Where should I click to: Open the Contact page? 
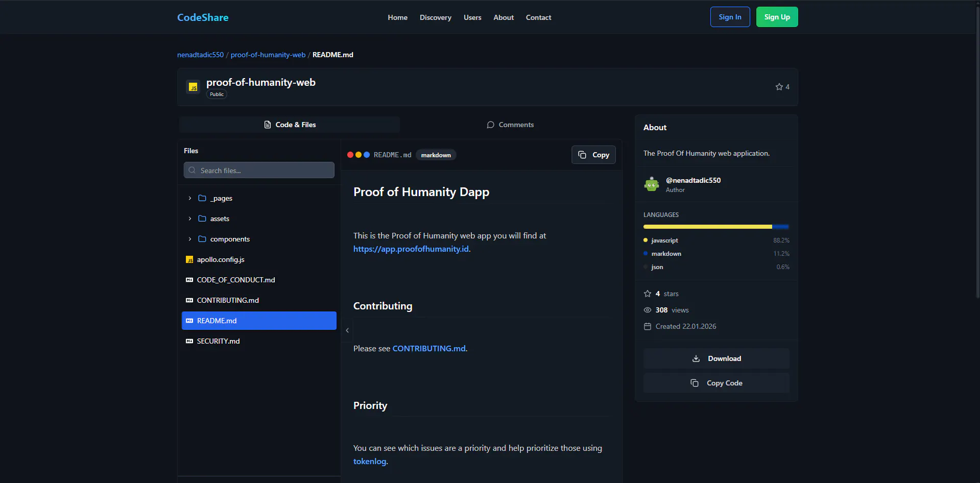click(539, 17)
